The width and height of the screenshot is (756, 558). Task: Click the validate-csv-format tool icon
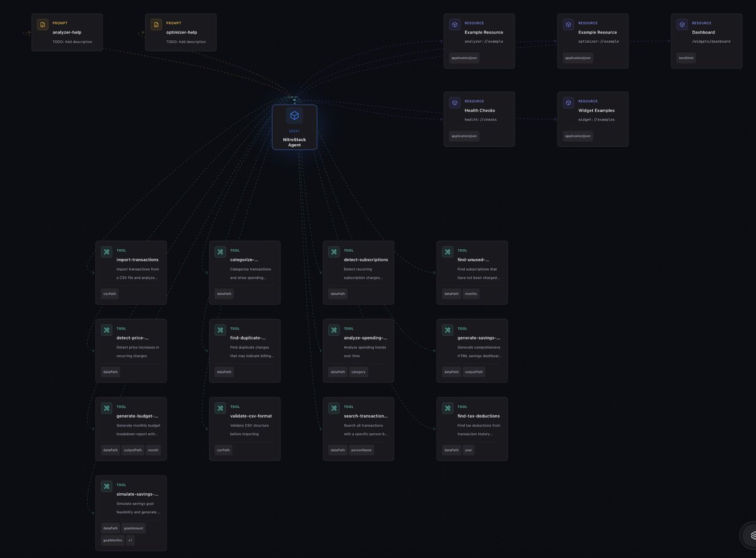[220, 408]
